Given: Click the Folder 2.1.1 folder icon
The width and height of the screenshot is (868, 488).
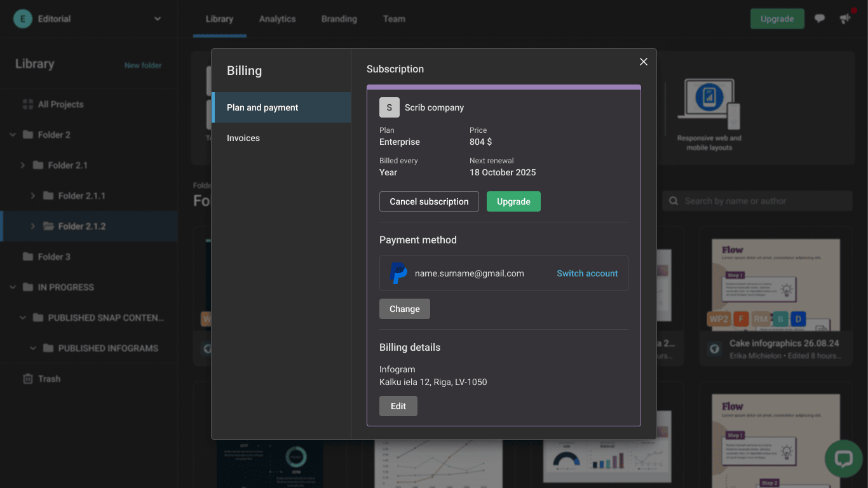Looking at the screenshot, I should coord(48,196).
